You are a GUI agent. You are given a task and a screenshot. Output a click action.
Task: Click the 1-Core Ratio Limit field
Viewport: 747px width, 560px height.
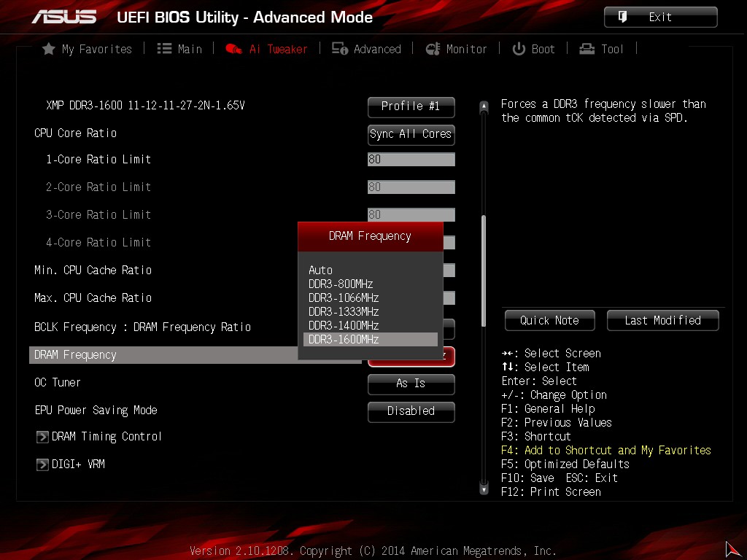411,160
